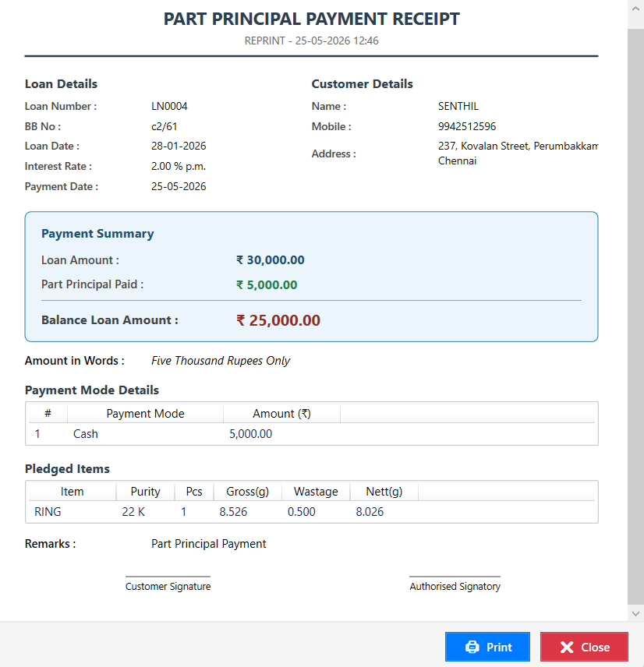Click the loan date 28-01-2026

coord(179,146)
